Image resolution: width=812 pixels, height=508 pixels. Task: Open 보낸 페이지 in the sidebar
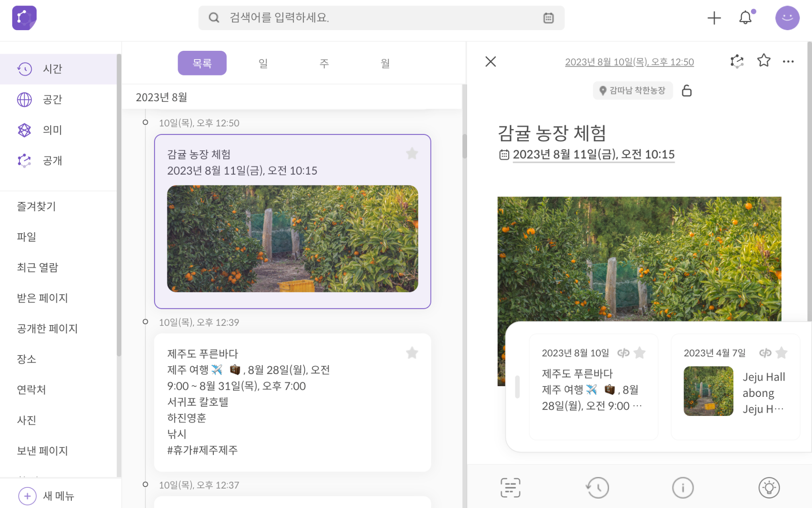pos(42,451)
